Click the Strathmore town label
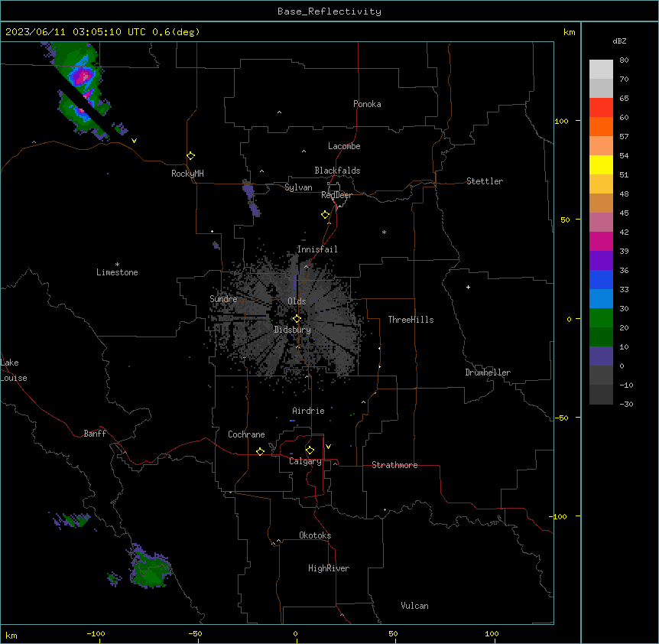 (394, 465)
